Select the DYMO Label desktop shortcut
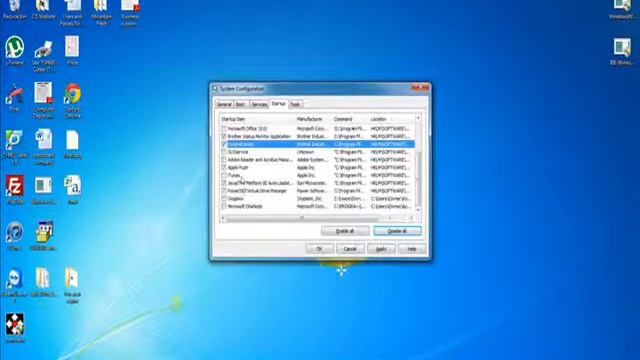 pyautogui.click(x=15, y=140)
